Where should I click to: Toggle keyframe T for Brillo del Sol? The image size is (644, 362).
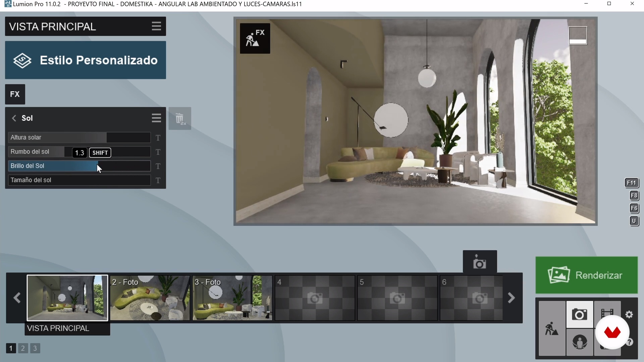click(x=158, y=166)
